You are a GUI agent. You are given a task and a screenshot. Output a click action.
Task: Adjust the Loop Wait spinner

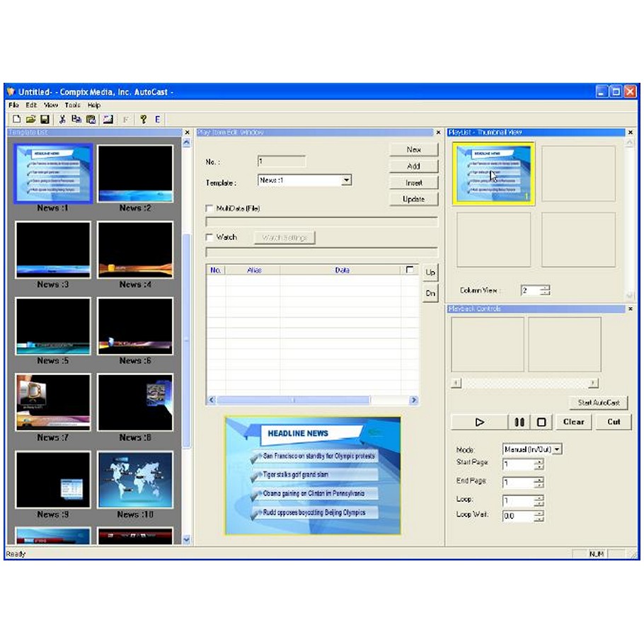point(539,516)
